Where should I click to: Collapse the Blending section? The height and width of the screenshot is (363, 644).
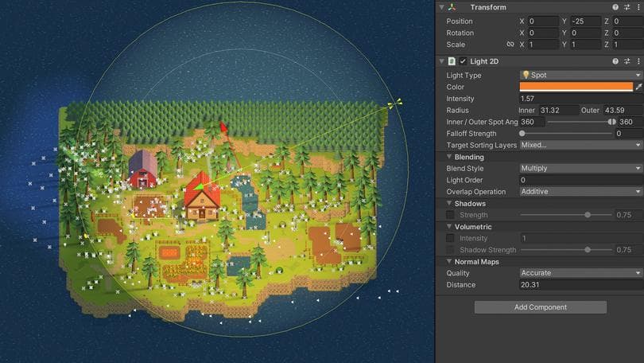pyautogui.click(x=449, y=157)
